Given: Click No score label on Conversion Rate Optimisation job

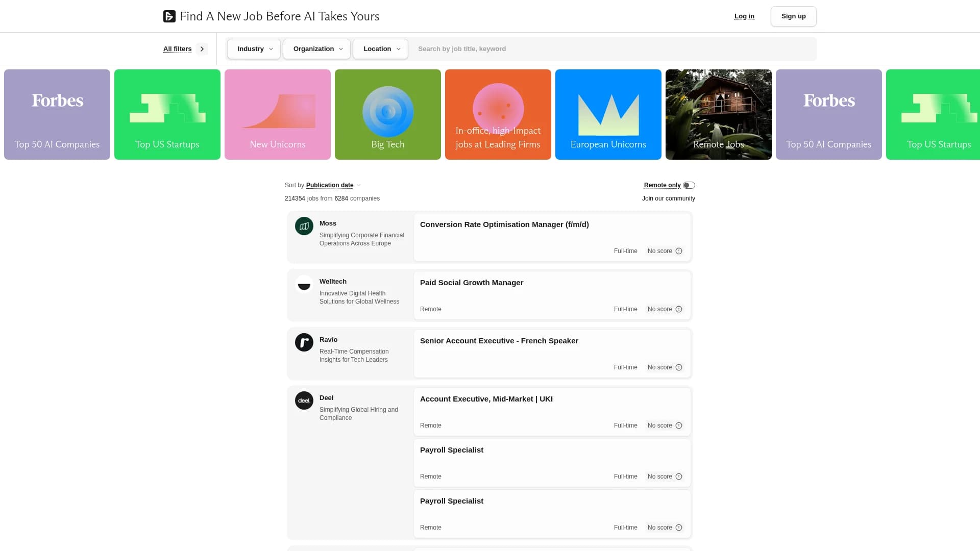Looking at the screenshot, I should [659, 251].
